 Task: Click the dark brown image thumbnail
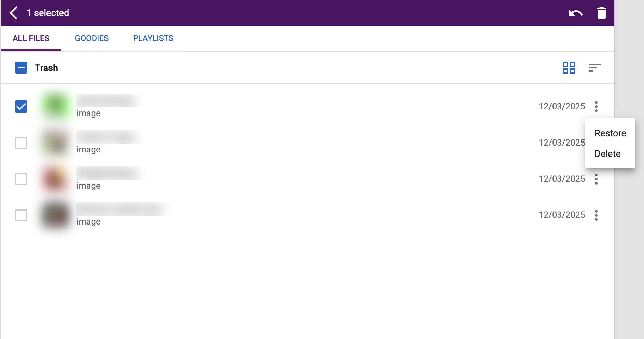click(55, 215)
